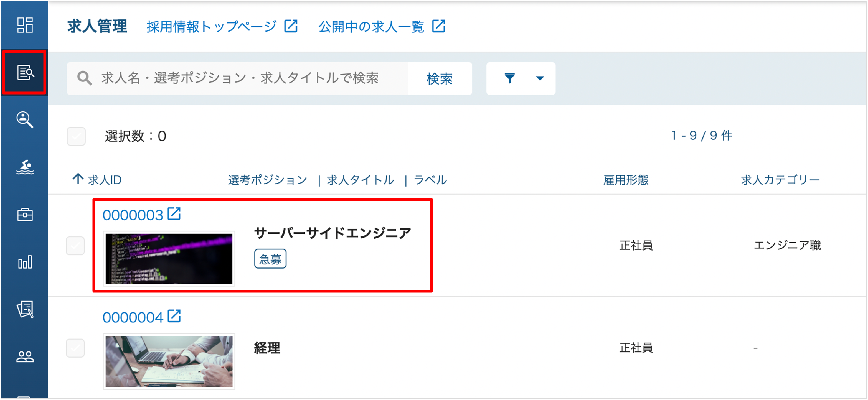Click the job search input field
The height and width of the screenshot is (400, 868).
(239, 78)
